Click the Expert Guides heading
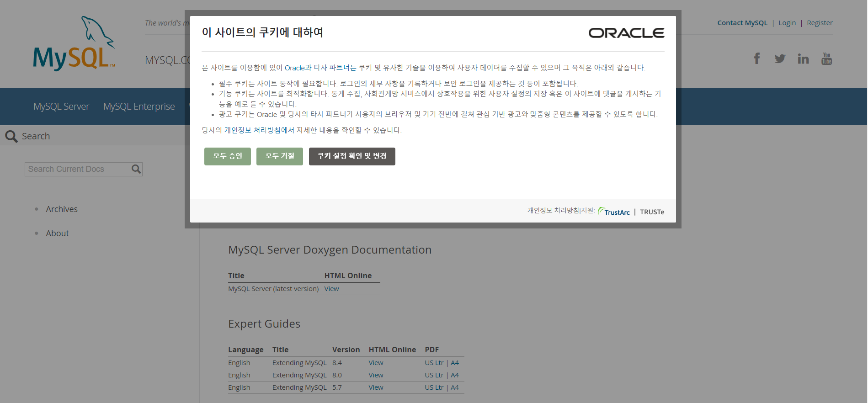Image resolution: width=868 pixels, height=403 pixels. pyautogui.click(x=264, y=324)
